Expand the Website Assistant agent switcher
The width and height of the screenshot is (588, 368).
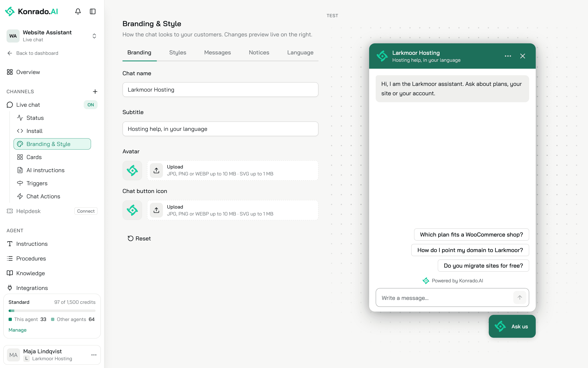click(x=94, y=36)
